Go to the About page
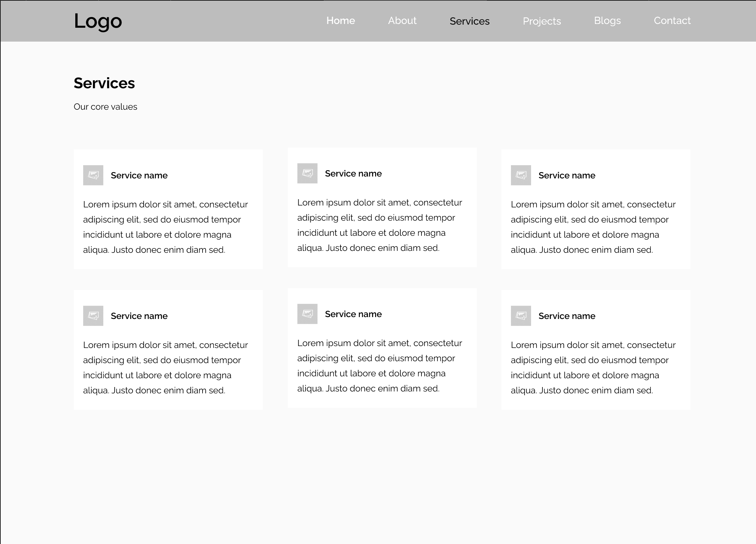The height and width of the screenshot is (544, 756). click(402, 21)
